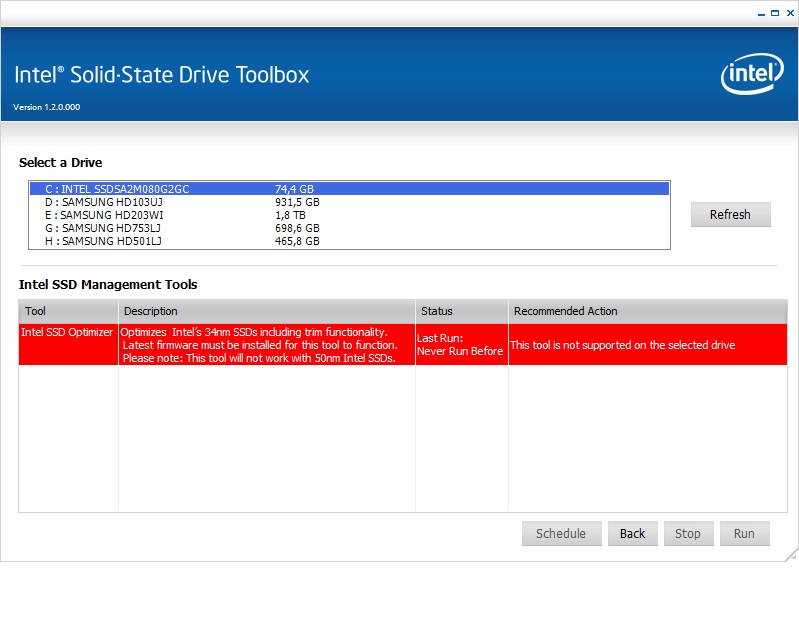Click the Version 1.2.0.000 label
The width and height of the screenshot is (799, 618).
[46, 107]
